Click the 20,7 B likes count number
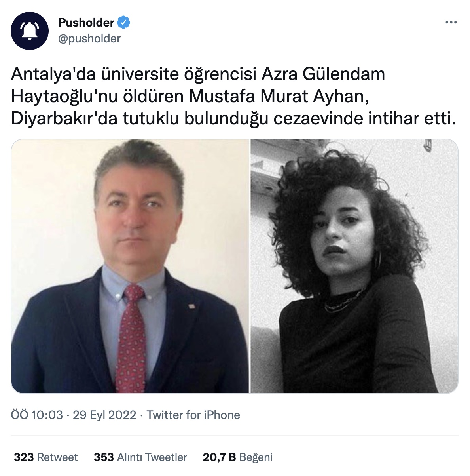The height and width of the screenshot is (476, 470). 220,457
